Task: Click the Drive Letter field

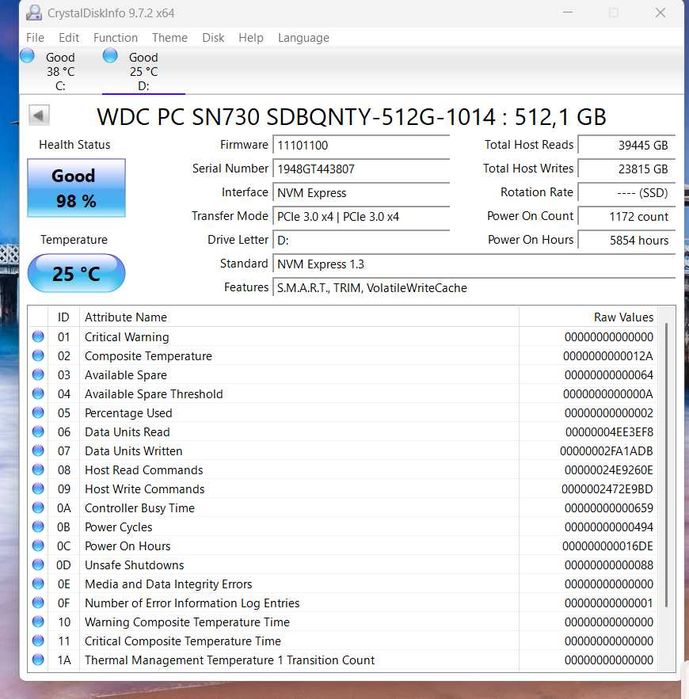Action: pos(361,240)
